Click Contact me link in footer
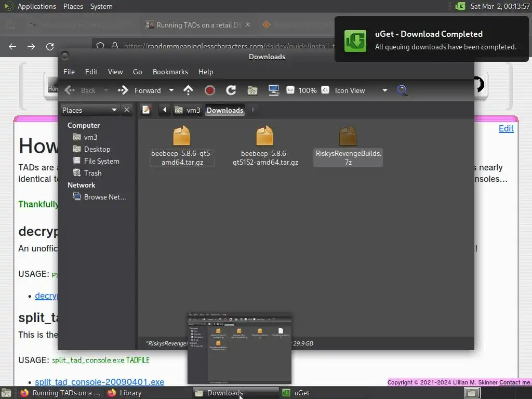This screenshot has width=532, height=399. (x=515, y=382)
